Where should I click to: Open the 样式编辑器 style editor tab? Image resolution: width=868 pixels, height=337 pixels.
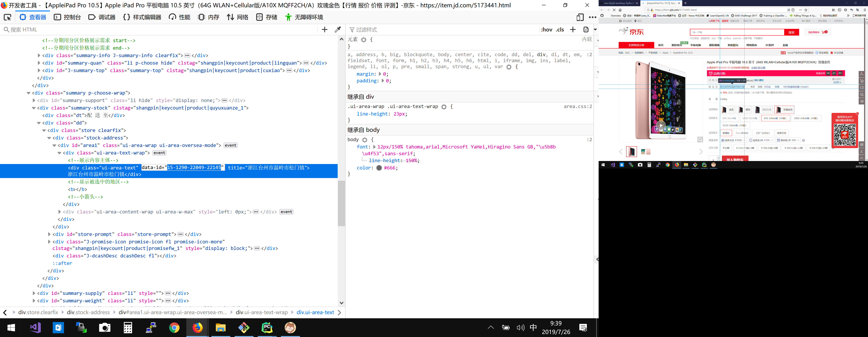click(x=142, y=17)
